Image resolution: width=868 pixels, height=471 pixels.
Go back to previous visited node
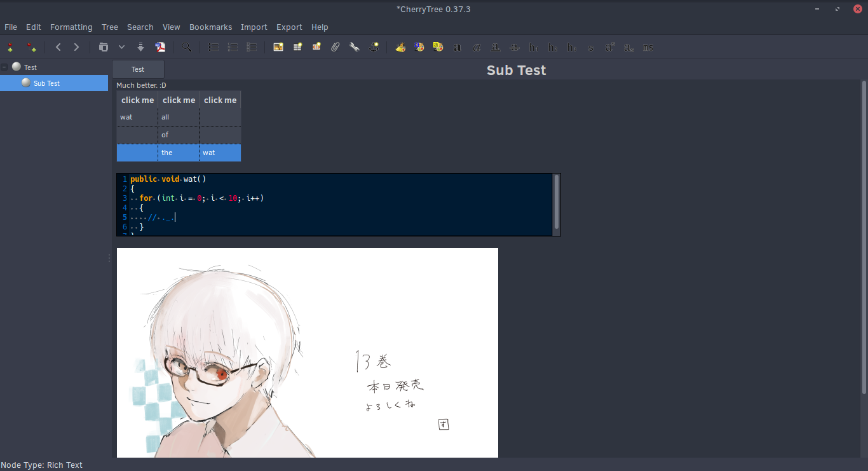pyautogui.click(x=58, y=47)
